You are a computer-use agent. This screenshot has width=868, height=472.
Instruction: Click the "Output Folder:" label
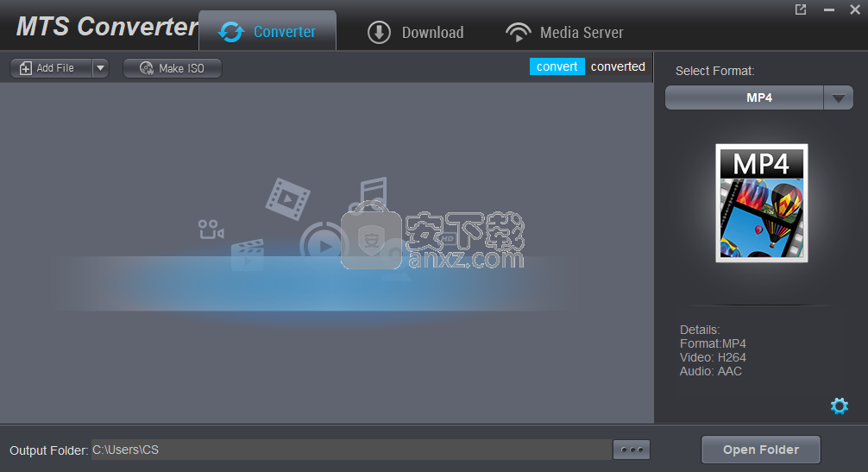pyautogui.click(x=48, y=450)
